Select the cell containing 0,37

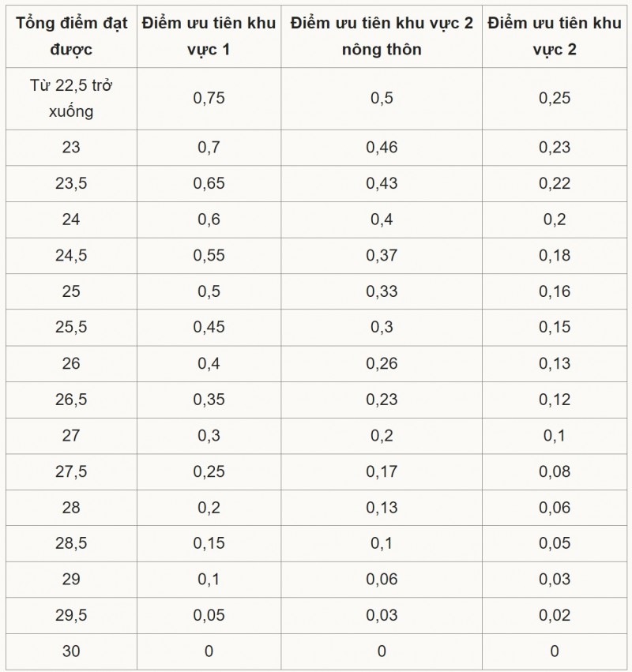[382, 256]
